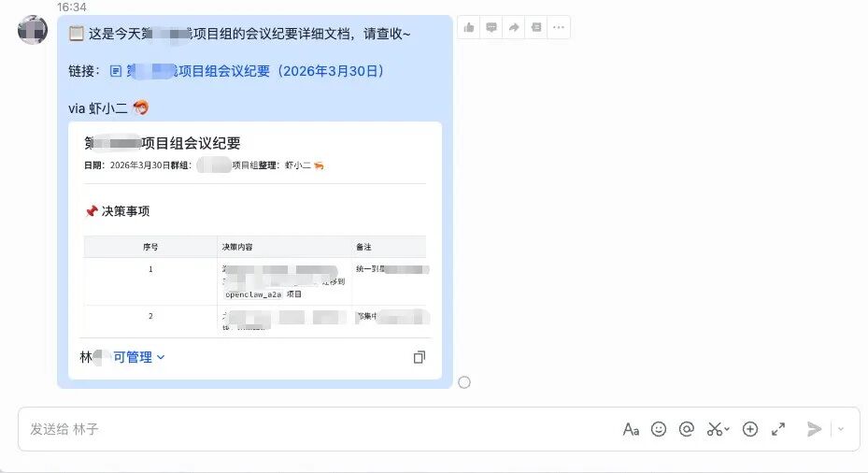Click the @ mention icon

click(687, 429)
